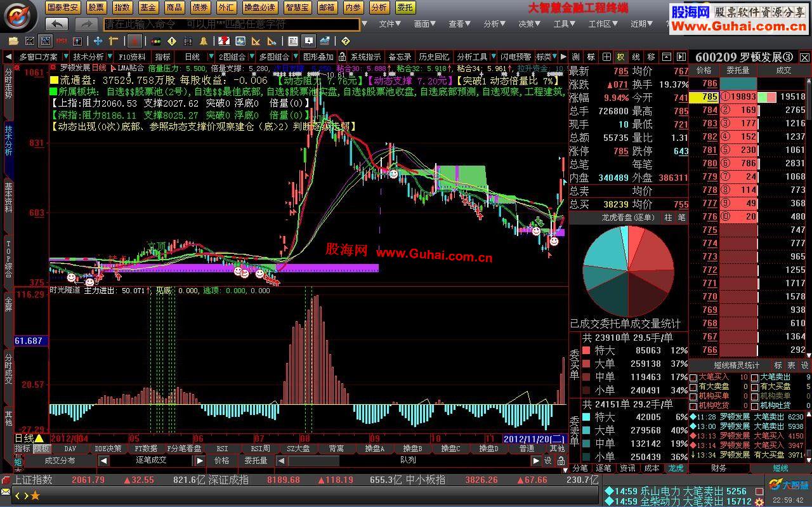Screen dimensions: 812x507
Task: Click the red 特大 buy order color swatch
Action: tap(586, 350)
